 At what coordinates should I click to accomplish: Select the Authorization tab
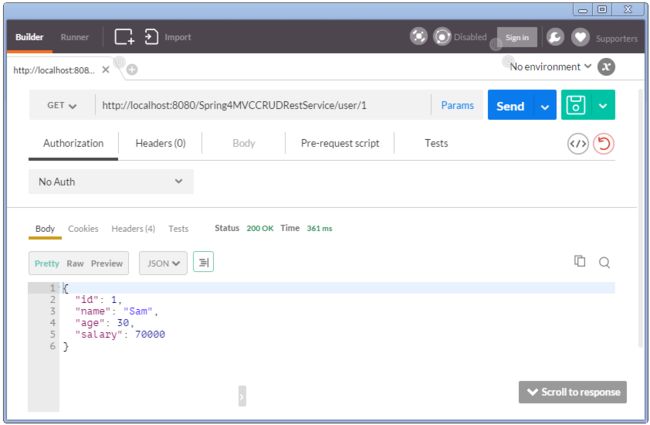tap(73, 143)
